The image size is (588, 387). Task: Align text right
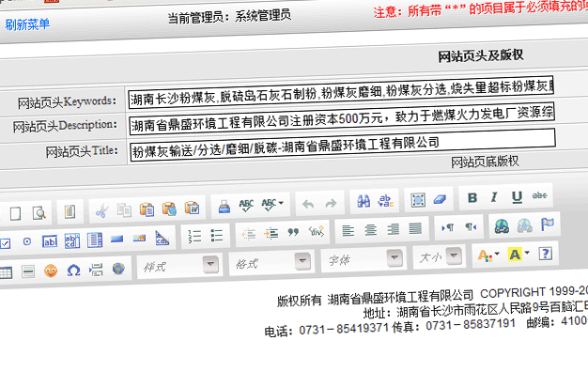pos(393,229)
